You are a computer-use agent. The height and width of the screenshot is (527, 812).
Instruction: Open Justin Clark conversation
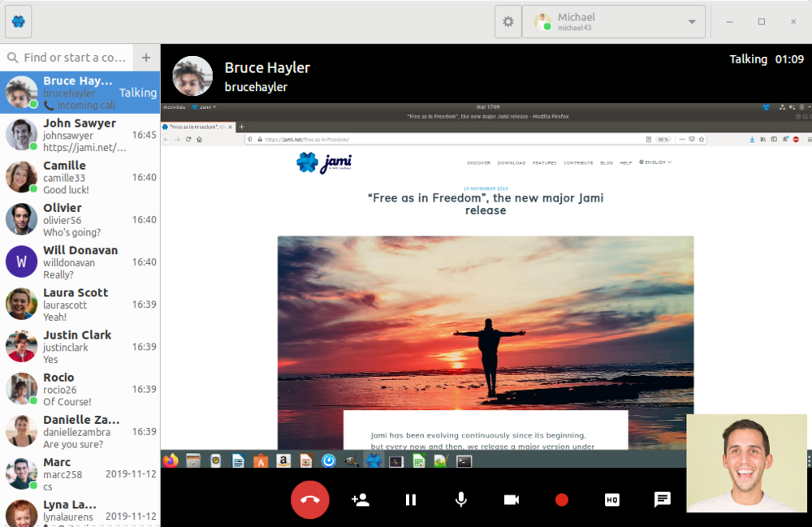click(80, 347)
